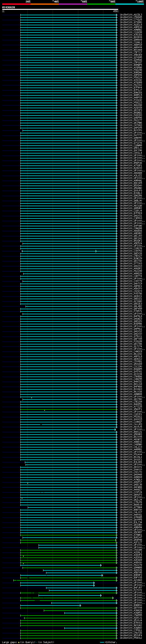Select hit label UniRef100_Q2V995
The image size is (146, 644).
pyautogui.click(x=131, y=58)
